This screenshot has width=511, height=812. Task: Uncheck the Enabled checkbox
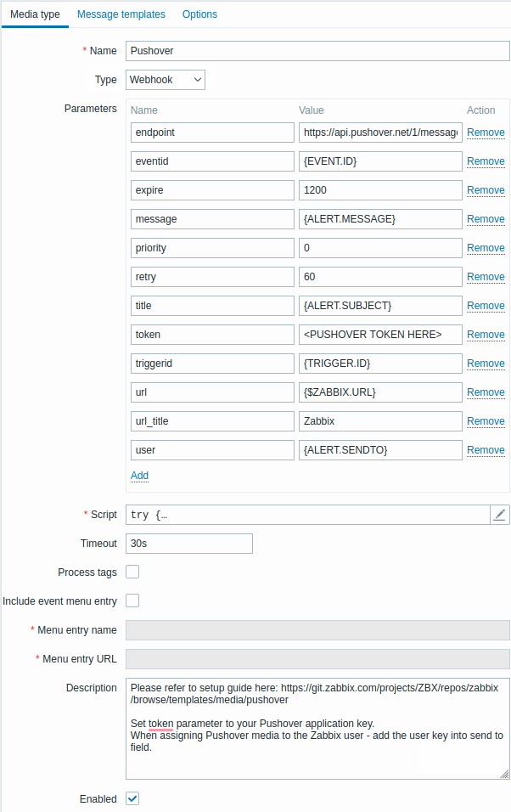132,798
